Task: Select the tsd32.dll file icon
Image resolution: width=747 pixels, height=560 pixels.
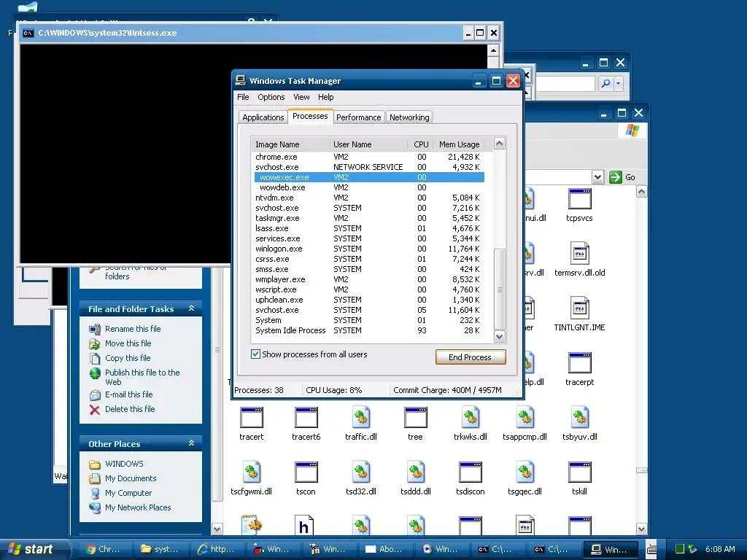Action: point(360,472)
